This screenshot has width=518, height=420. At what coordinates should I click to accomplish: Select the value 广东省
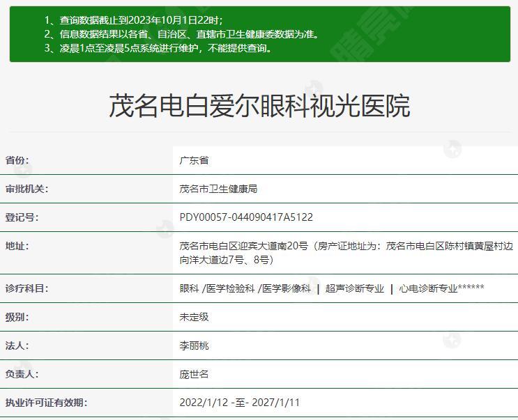(x=194, y=160)
